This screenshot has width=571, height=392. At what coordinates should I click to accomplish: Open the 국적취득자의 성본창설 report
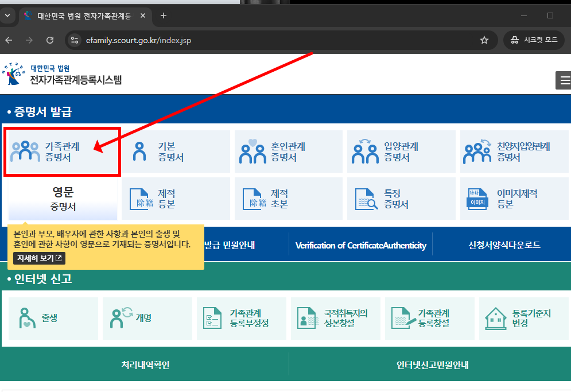pyautogui.click(x=336, y=319)
